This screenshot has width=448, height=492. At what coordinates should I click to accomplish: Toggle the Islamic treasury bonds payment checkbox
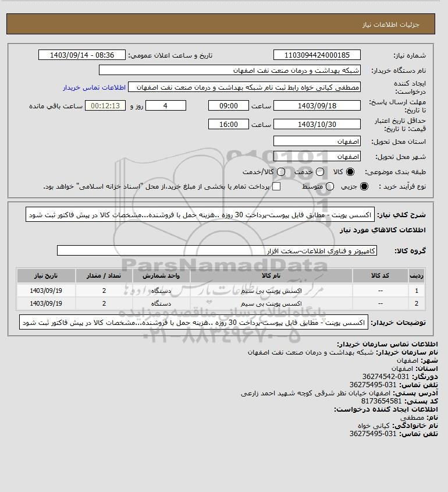pos(276,186)
